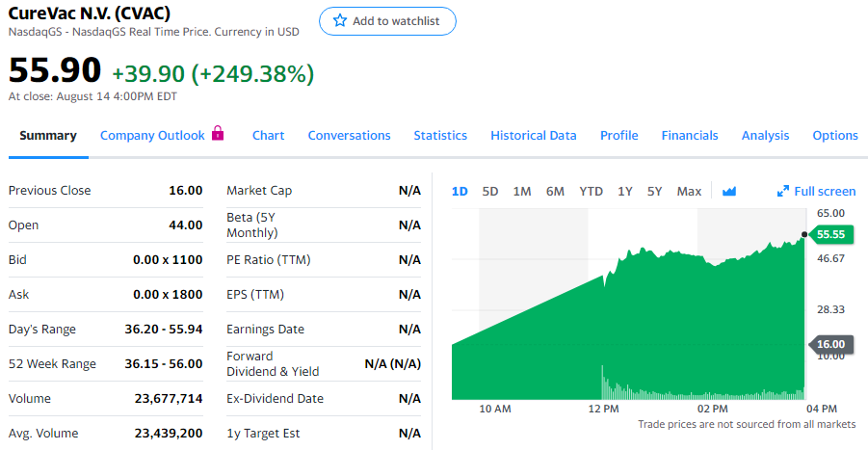868x450 pixels.
Task: Select the 1D chart range
Action: pyautogui.click(x=460, y=192)
